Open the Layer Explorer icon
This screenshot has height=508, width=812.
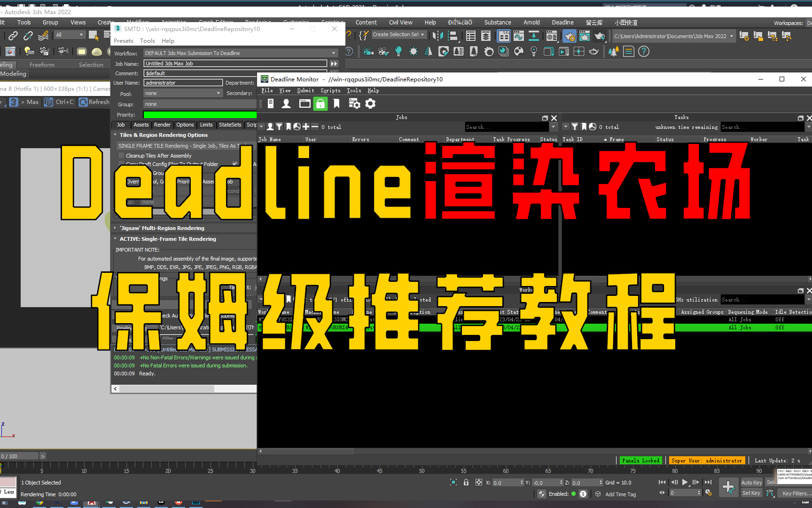point(486,36)
